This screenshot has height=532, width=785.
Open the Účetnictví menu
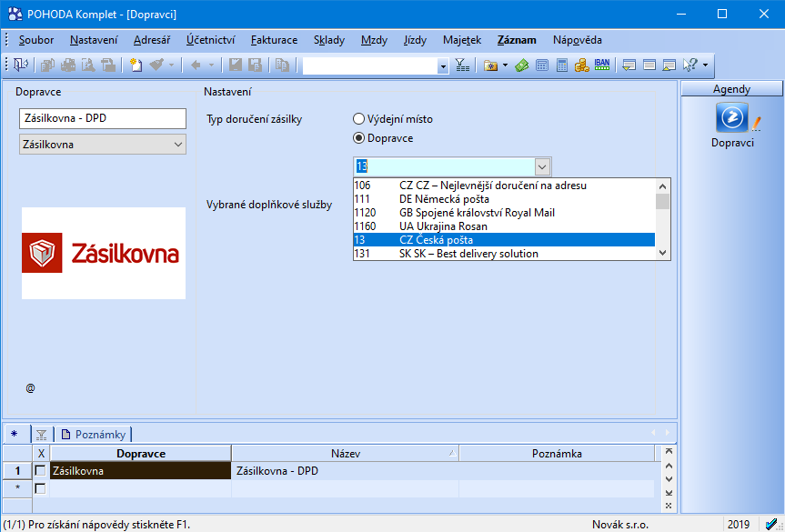tap(210, 40)
